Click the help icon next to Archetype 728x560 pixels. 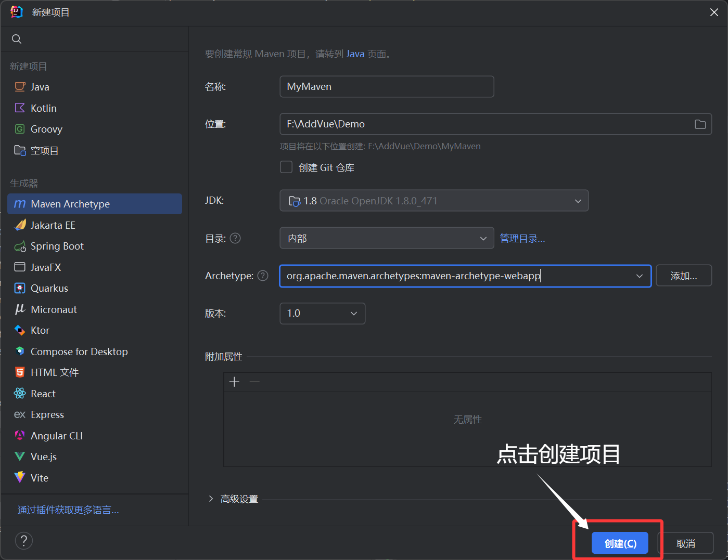[x=263, y=276]
